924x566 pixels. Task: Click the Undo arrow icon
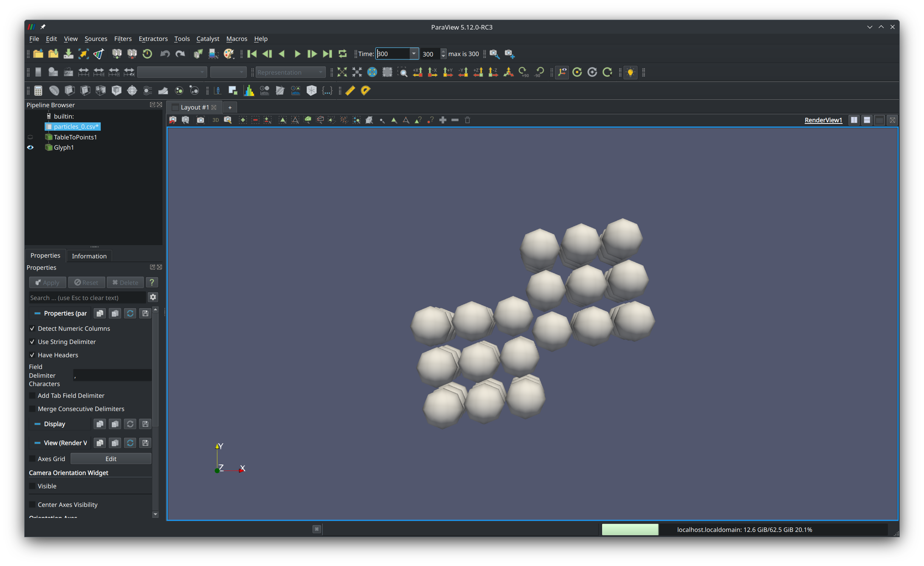[x=165, y=54]
